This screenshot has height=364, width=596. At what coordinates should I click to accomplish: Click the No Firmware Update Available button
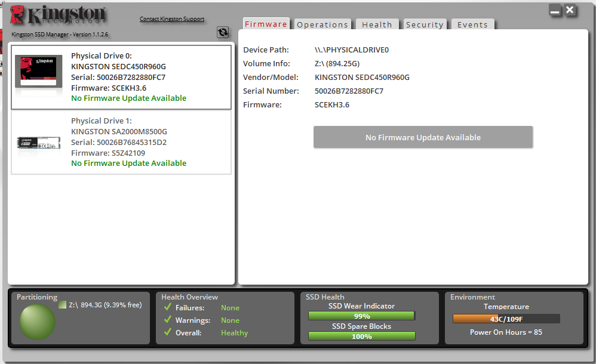[423, 137]
